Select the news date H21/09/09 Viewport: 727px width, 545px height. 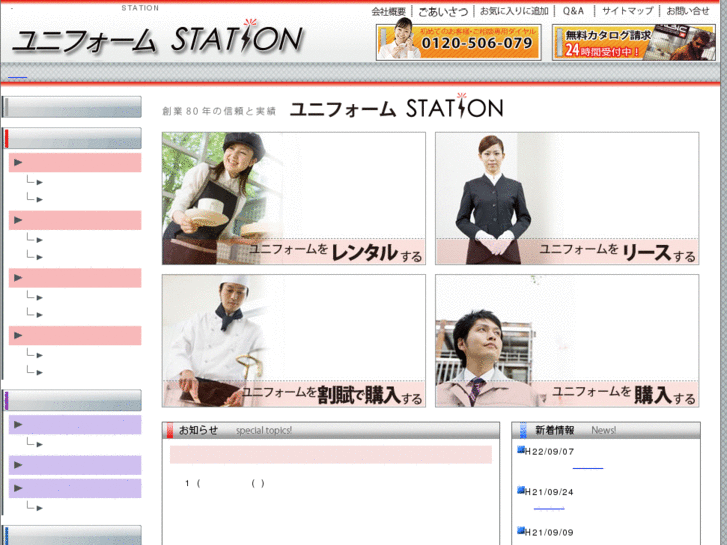pyautogui.click(x=549, y=532)
